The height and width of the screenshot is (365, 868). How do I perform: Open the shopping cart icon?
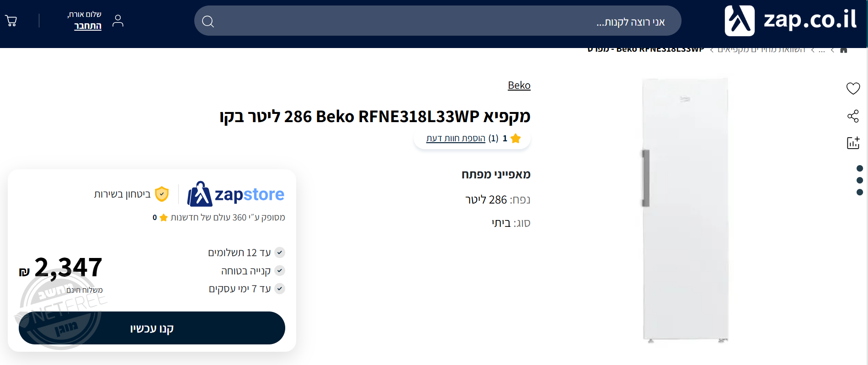click(11, 21)
